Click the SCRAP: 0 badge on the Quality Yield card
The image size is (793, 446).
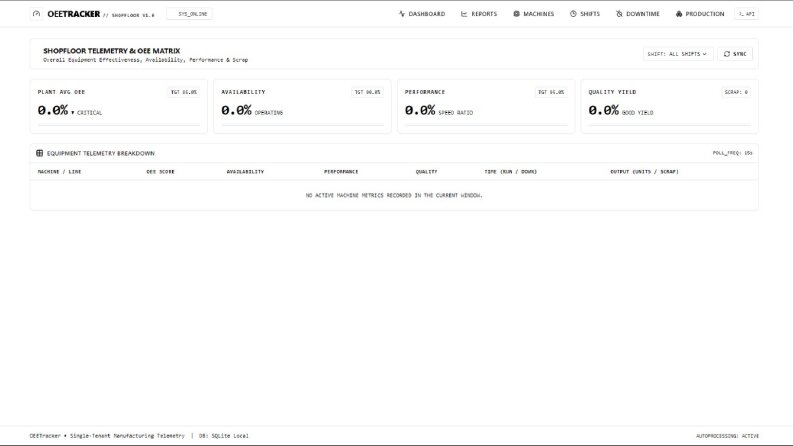[736, 92]
